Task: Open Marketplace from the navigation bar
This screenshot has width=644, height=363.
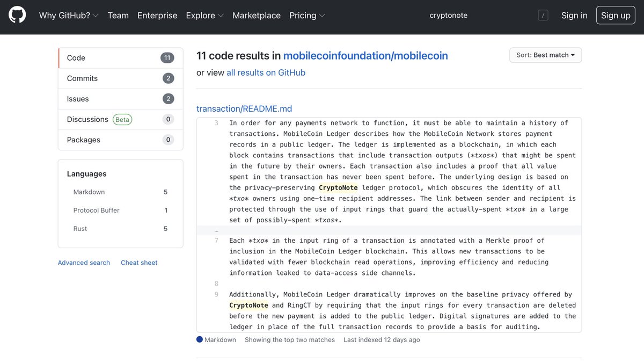Action: 257,16
